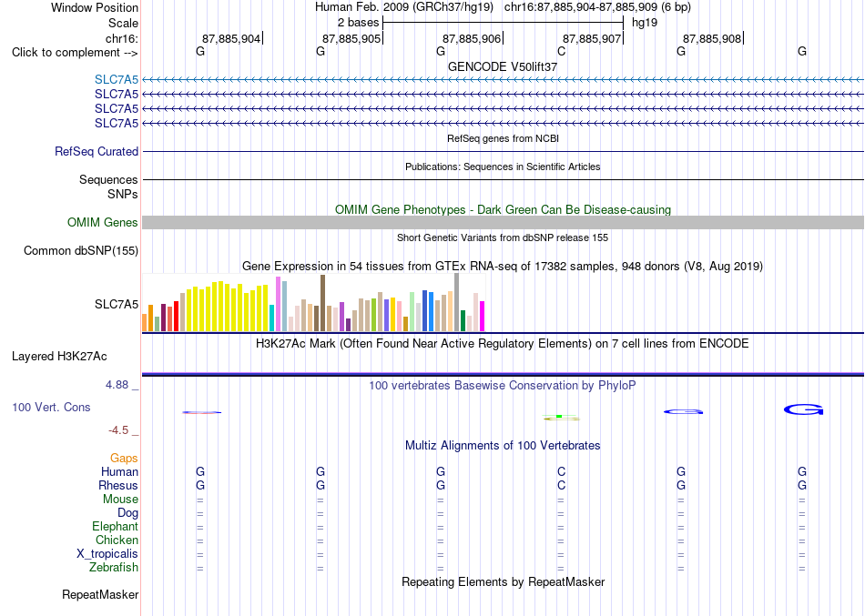865x616 pixels.
Task: Click the OMIM Genes track label
Action: 103,222
